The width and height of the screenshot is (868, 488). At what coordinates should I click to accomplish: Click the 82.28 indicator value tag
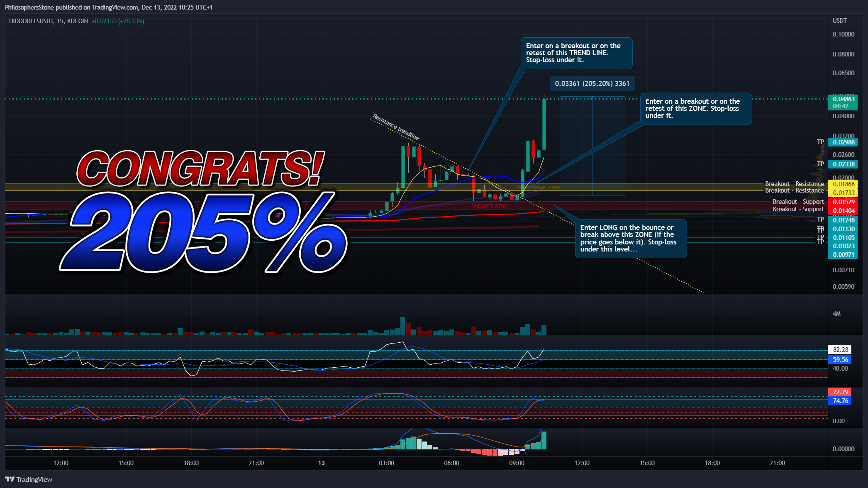tap(839, 350)
